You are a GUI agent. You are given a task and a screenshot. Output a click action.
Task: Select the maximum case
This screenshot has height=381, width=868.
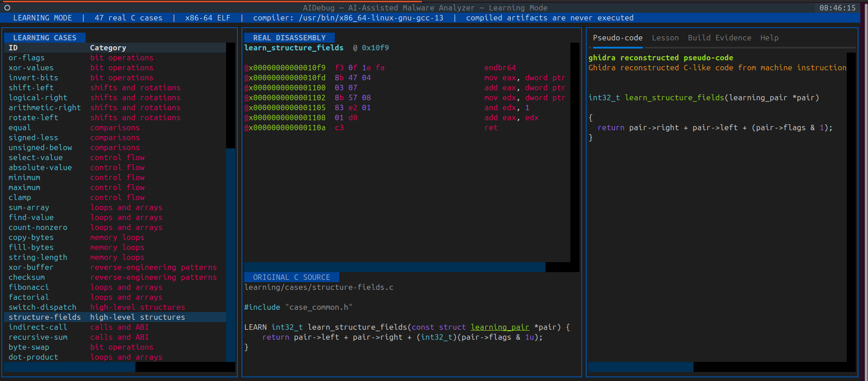click(x=115, y=187)
